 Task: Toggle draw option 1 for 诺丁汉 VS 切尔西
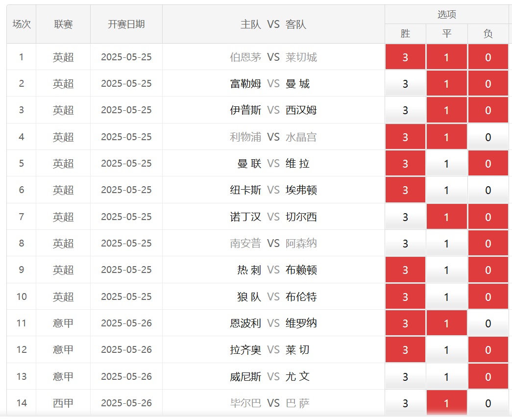pyautogui.click(x=447, y=217)
